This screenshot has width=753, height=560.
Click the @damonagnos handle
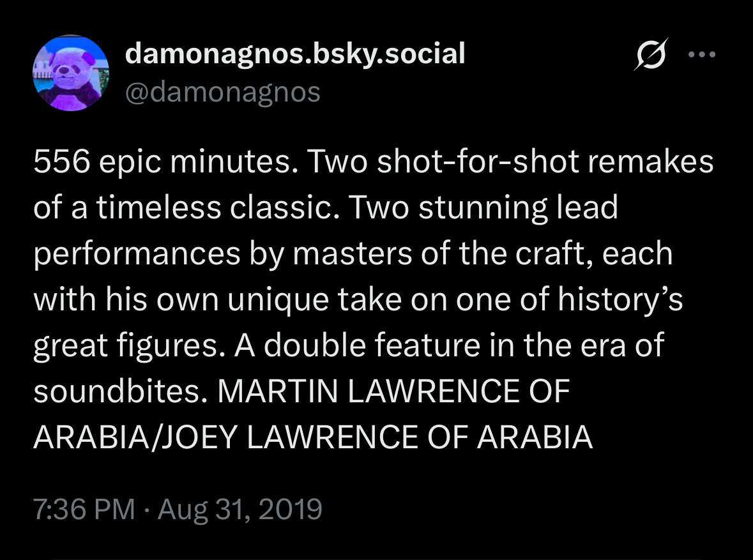(x=223, y=92)
